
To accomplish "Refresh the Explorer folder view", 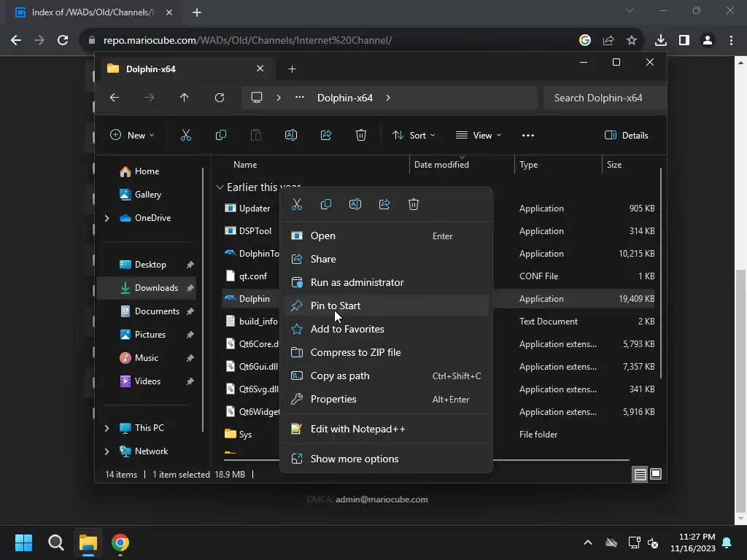I will tap(220, 98).
